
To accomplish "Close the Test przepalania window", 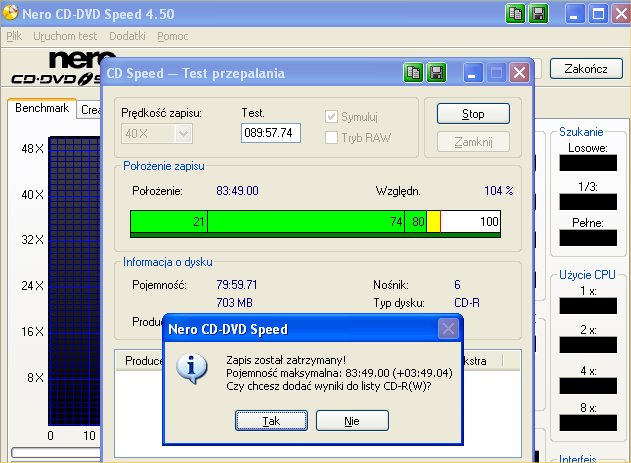I will 519,73.
